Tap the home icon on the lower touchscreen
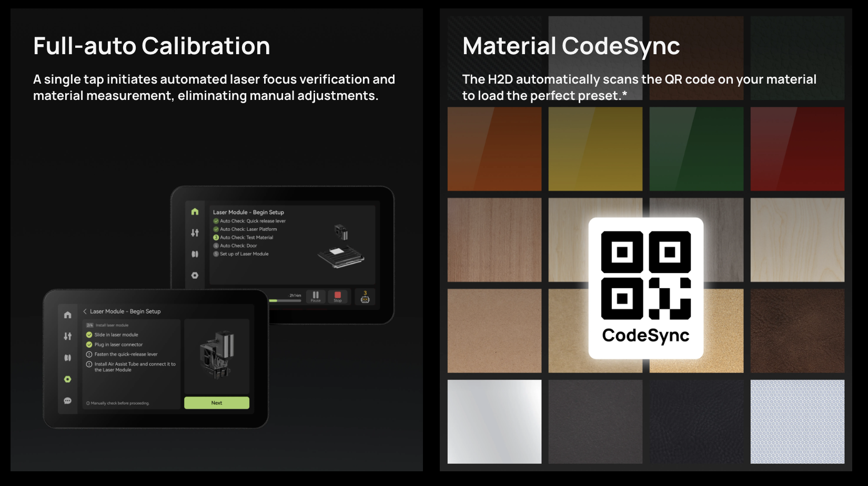The image size is (868, 486). point(67,315)
